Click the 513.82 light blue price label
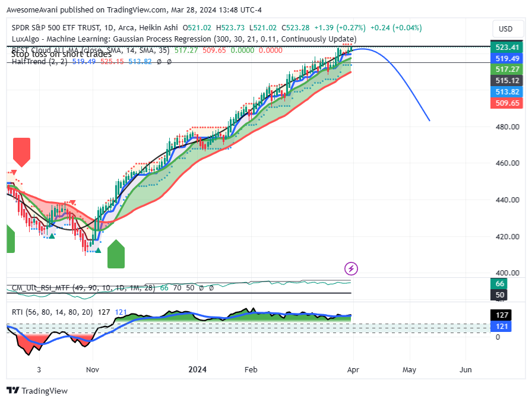This screenshot has width=532, height=402. [x=507, y=91]
